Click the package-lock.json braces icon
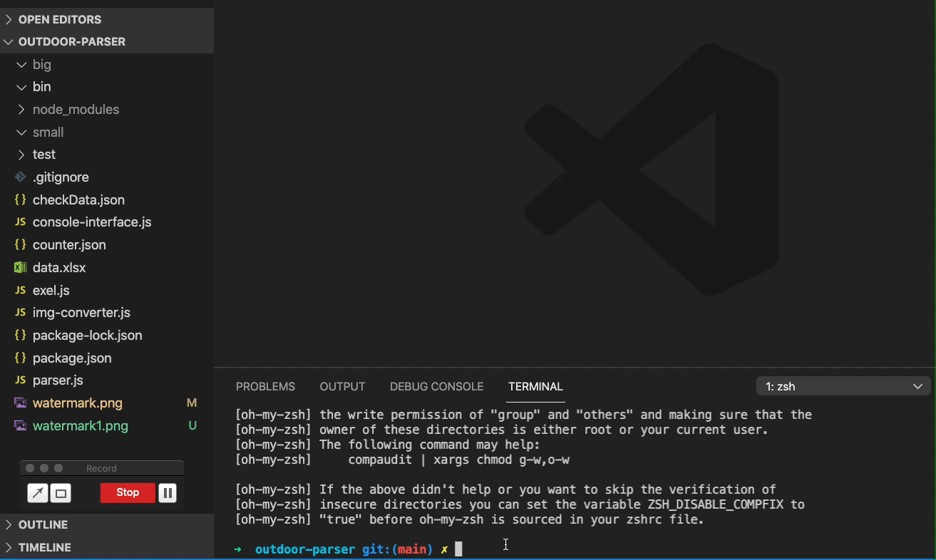 coord(21,335)
